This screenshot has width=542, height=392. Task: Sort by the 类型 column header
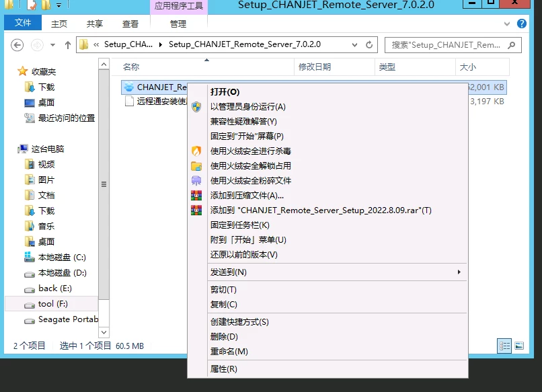click(415, 67)
